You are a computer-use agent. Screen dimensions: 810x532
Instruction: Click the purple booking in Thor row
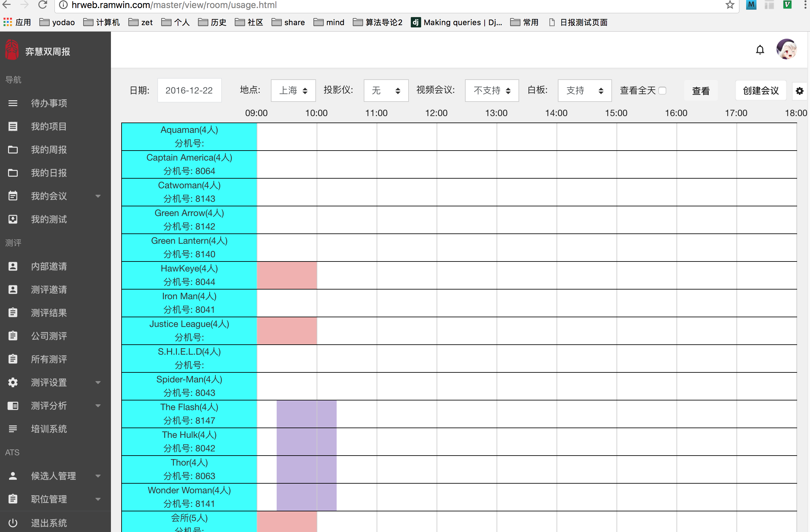pos(306,470)
